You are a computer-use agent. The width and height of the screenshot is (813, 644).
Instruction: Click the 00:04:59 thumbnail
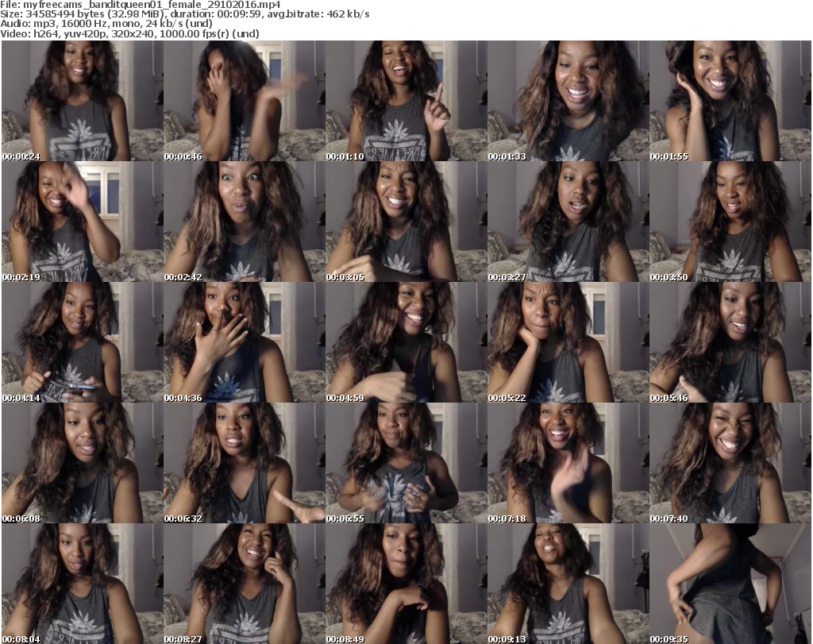pos(406,342)
